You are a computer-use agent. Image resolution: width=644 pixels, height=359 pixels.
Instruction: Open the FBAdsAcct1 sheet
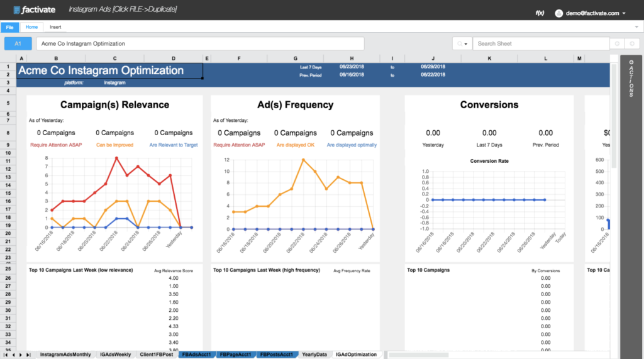196,355
